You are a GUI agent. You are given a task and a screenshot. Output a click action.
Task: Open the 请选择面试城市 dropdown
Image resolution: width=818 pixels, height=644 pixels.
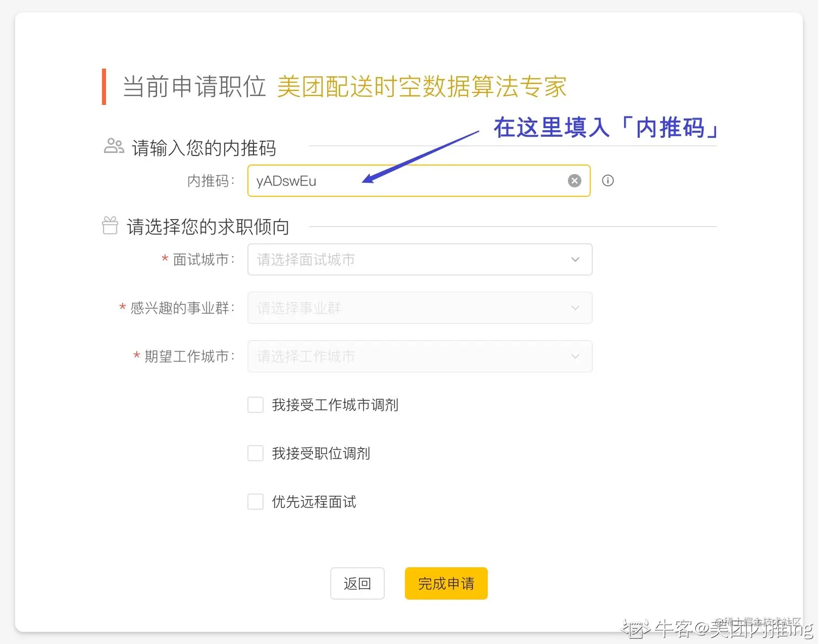pos(419,260)
